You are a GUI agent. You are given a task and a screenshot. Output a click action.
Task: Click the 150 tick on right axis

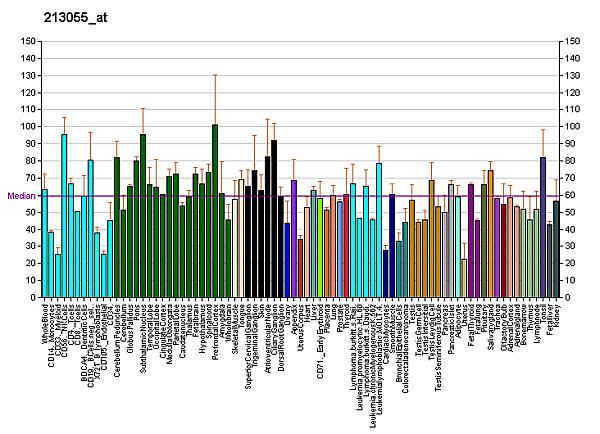[574, 41]
